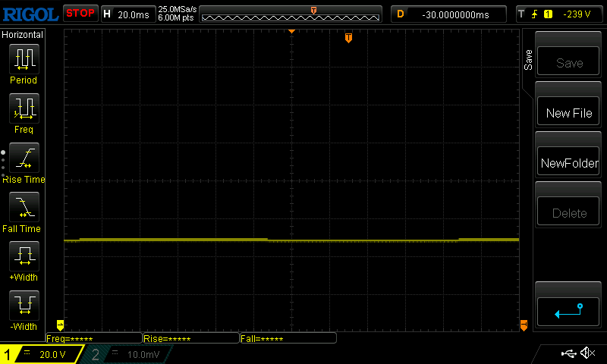Select channel 2 label at 10.0mV
The image size is (607, 364).
click(x=127, y=354)
